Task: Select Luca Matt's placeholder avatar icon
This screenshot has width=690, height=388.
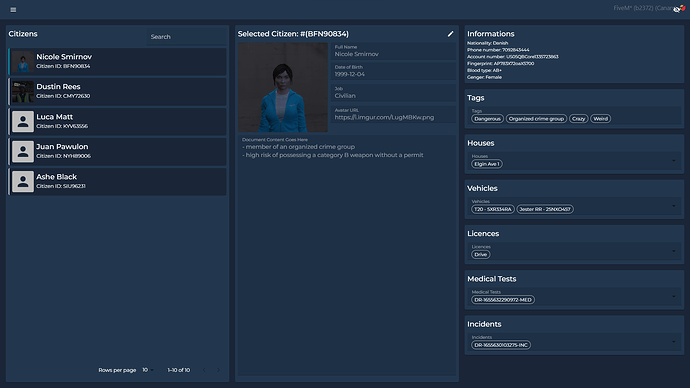Action: [x=23, y=121]
